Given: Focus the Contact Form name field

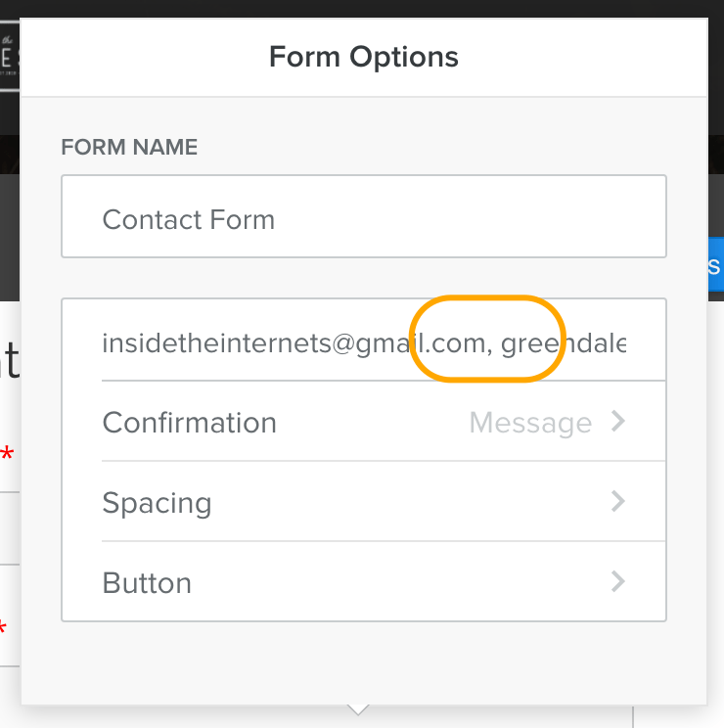Looking at the screenshot, I should point(364,216).
